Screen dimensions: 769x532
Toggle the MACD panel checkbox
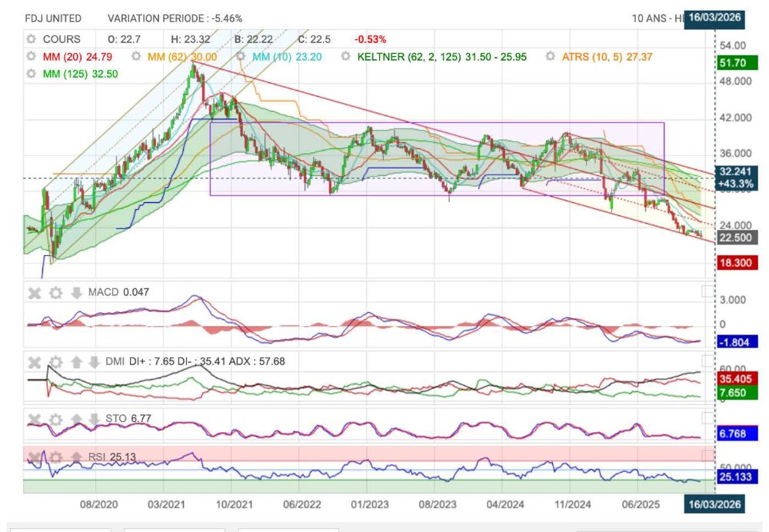[707, 291]
